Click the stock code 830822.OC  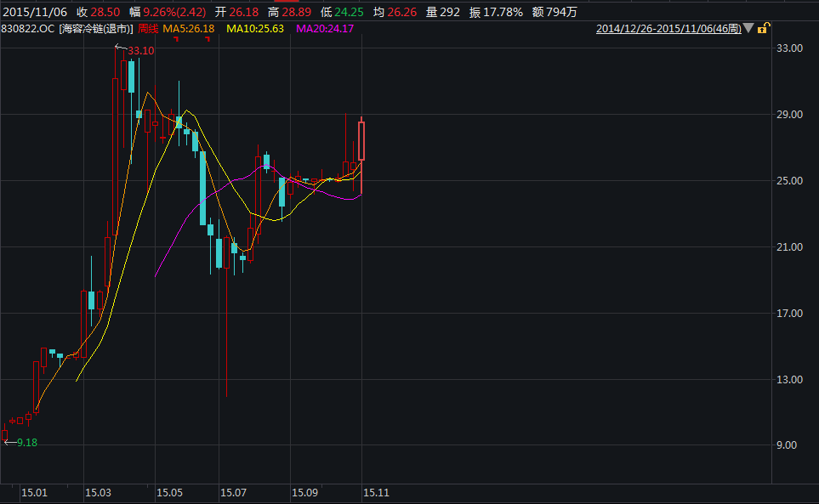pyautogui.click(x=28, y=29)
